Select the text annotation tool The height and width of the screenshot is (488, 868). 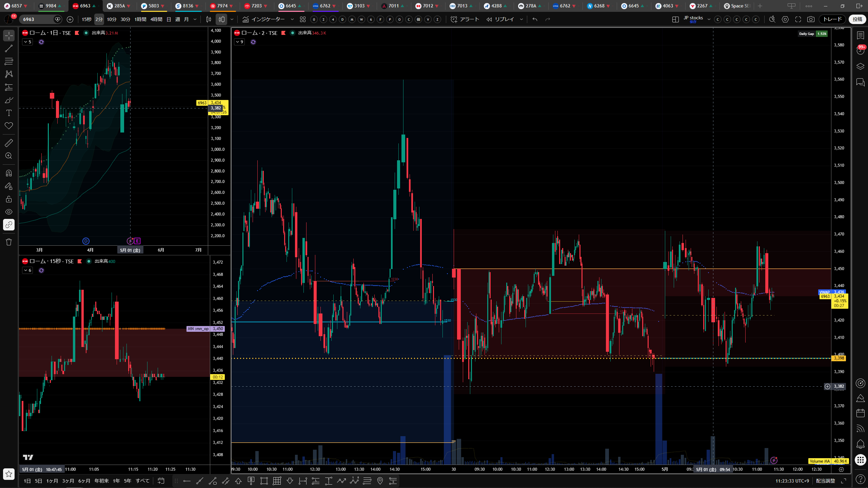pyautogui.click(x=9, y=113)
